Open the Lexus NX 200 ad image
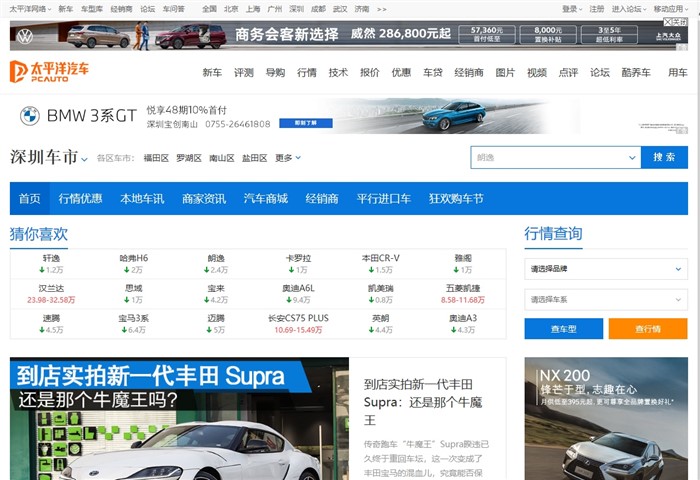Viewport: 700px width, 480px height. point(606,418)
